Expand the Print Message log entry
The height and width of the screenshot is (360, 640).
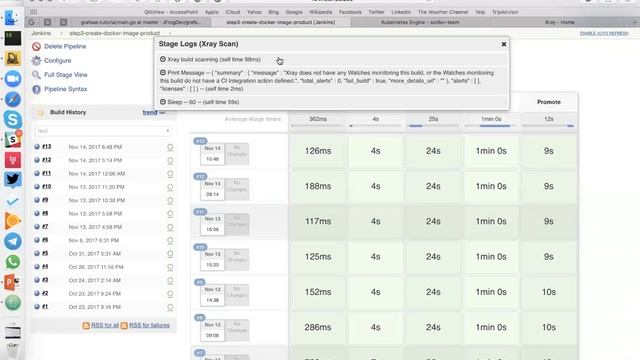tap(163, 73)
